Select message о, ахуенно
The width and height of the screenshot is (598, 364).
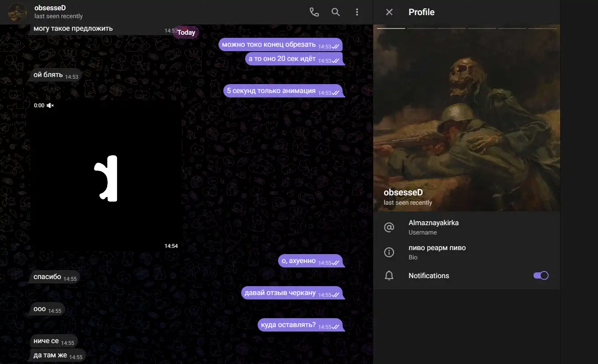click(x=311, y=261)
